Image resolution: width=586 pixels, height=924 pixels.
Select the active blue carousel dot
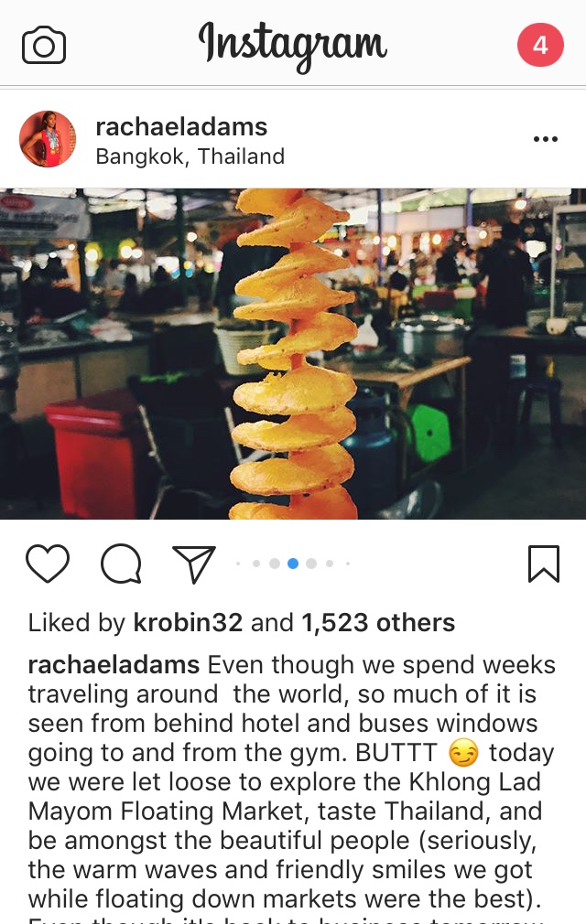293,564
